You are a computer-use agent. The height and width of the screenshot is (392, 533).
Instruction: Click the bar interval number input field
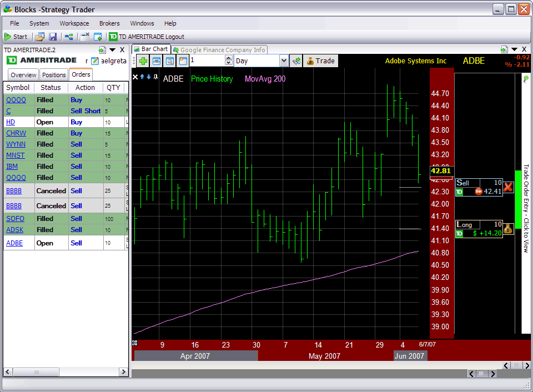(x=207, y=61)
